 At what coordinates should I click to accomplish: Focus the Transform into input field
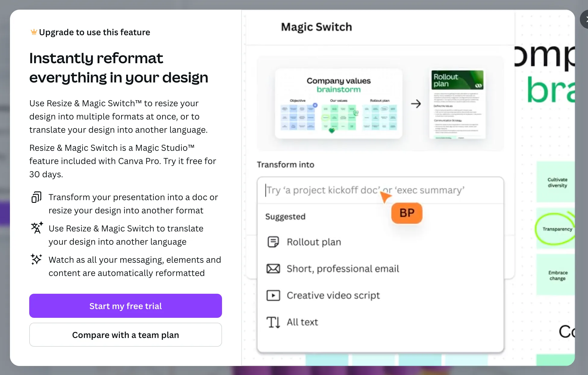(380, 190)
